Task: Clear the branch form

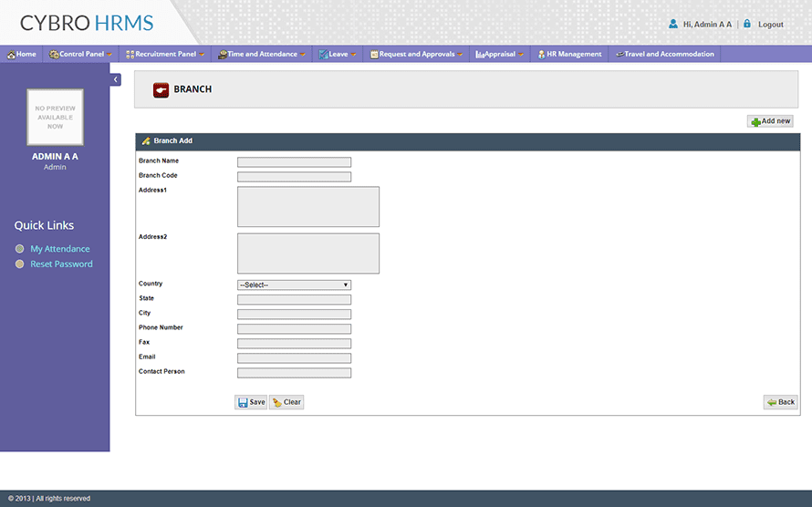Action: click(286, 402)
